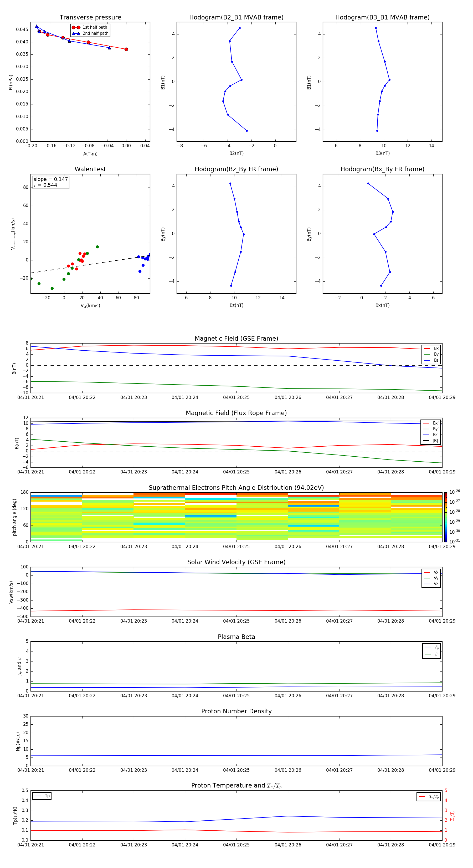Click the 'r = 0.544' annotation text

pyautogui.click(x=45, y=185)
